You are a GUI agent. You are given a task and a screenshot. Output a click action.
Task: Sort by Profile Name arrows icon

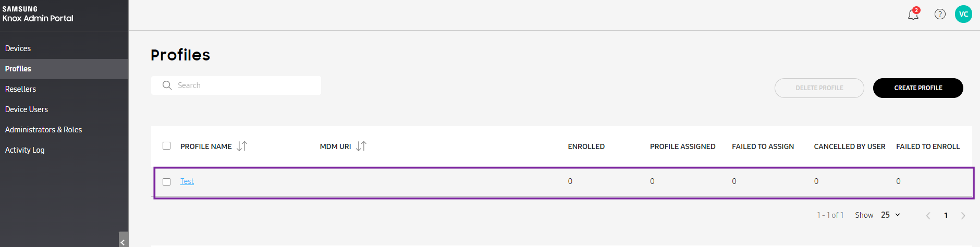coord(242,146)
